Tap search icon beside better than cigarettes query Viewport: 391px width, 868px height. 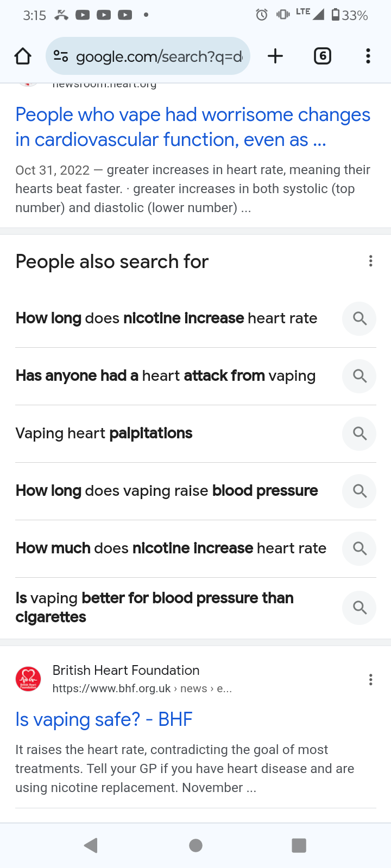pyautogui.click(x=359, y=608)
